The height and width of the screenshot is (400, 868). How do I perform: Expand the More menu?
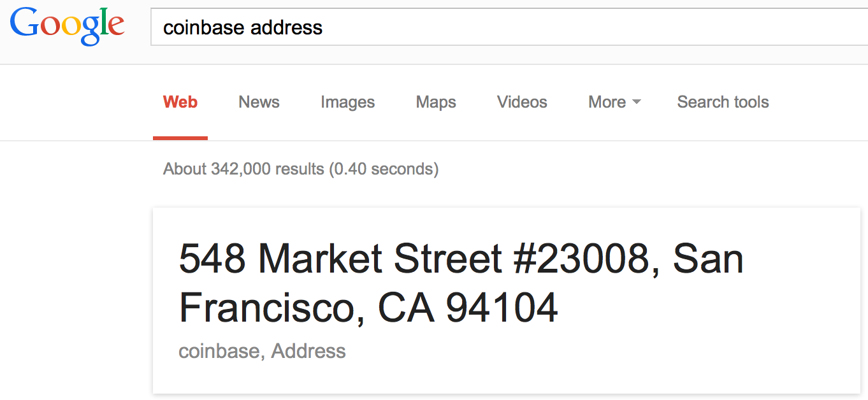[x=614, y=102]
